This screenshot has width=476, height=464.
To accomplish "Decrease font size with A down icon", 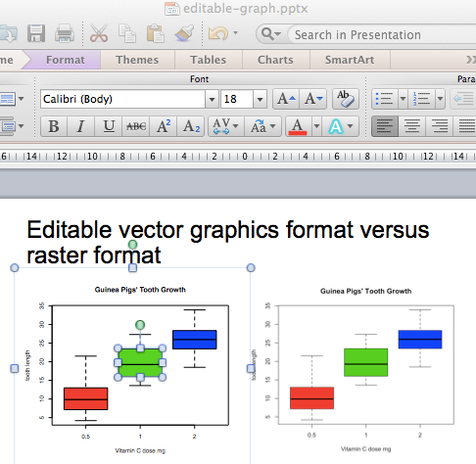I will coord(313,99).
